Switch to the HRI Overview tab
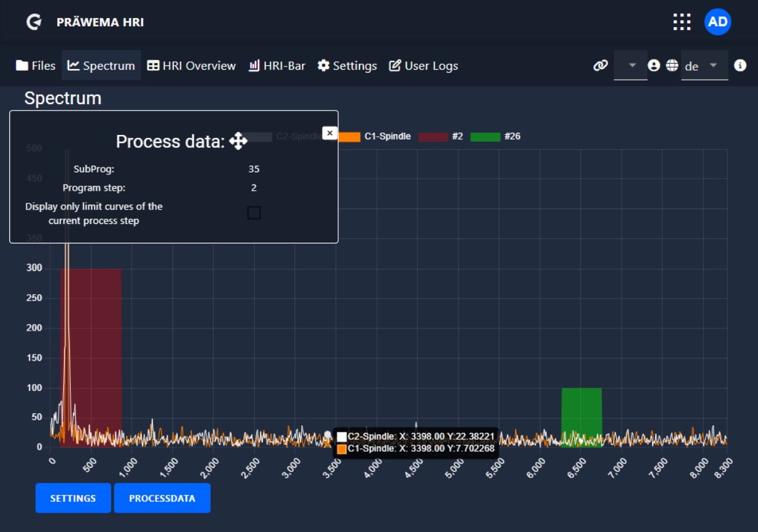This screenshot has width=758, height=532. point(191,65)
